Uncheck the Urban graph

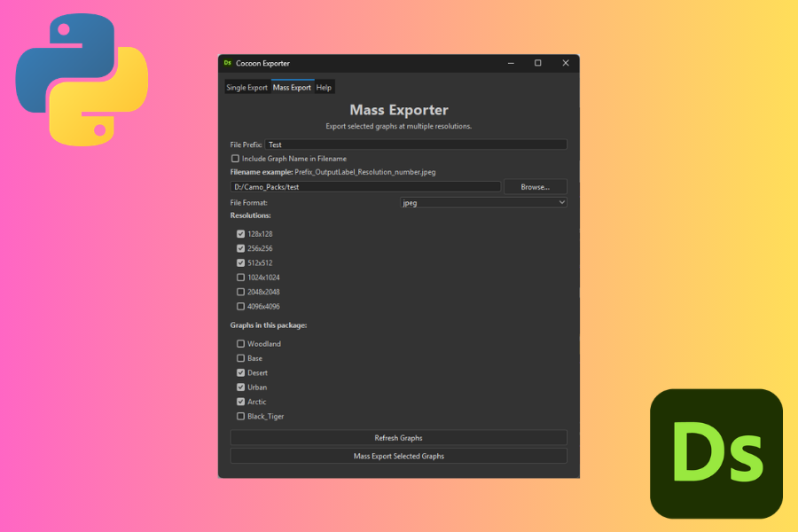tap(240, 387)
